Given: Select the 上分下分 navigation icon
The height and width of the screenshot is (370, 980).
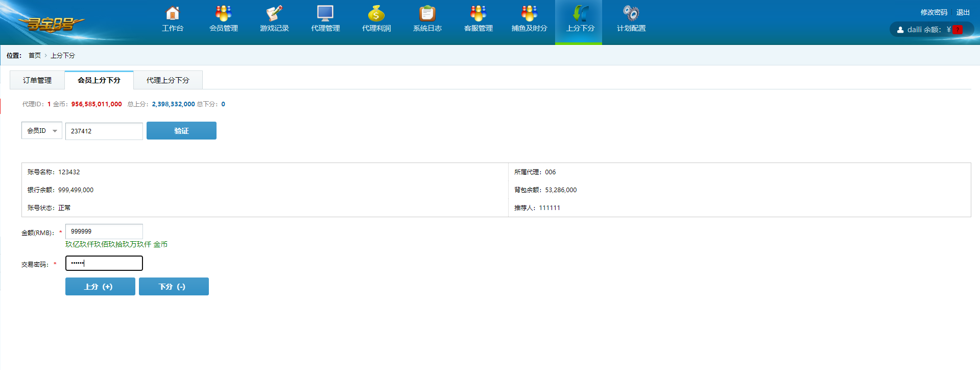Looking at the screenshot, I should (580, 14).
